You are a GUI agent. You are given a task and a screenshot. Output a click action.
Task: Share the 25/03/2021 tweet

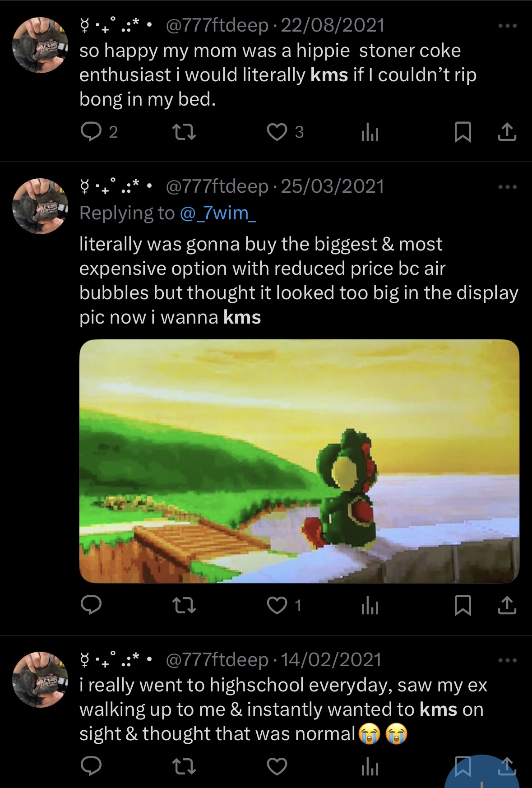coord(507,605)
